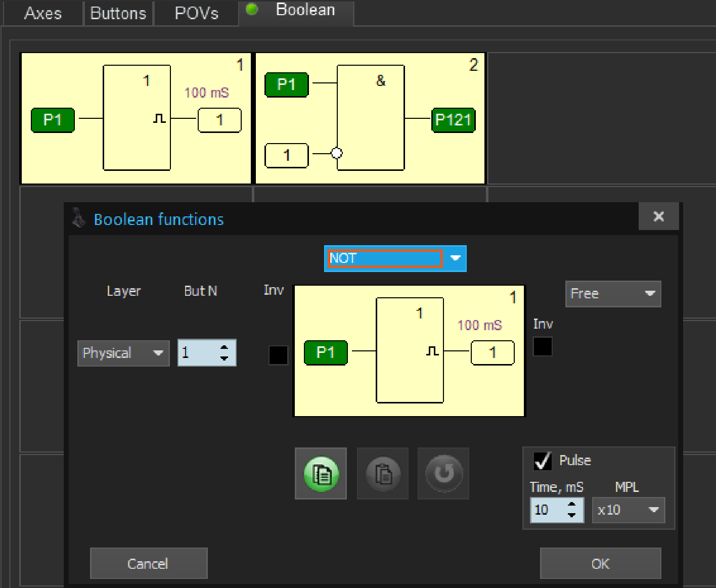The height and width of the screenshot is (588, 716).
Task: Click the green copy function icon
Action: pos(321,474)
